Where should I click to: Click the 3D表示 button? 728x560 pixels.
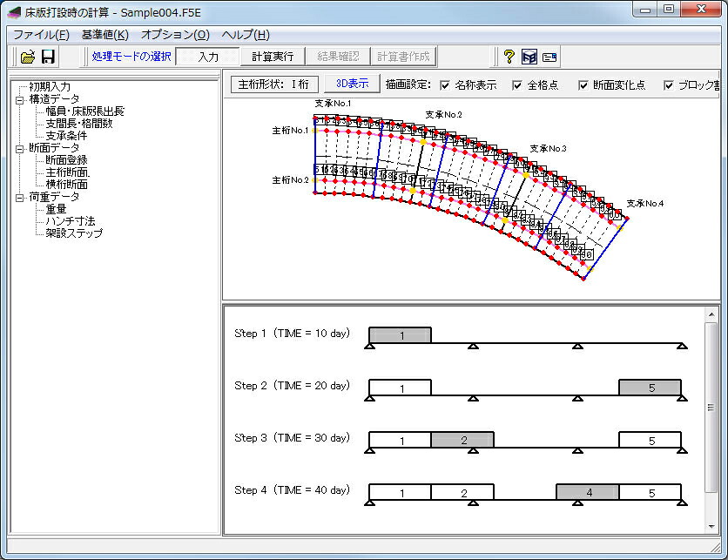[352, 84]
